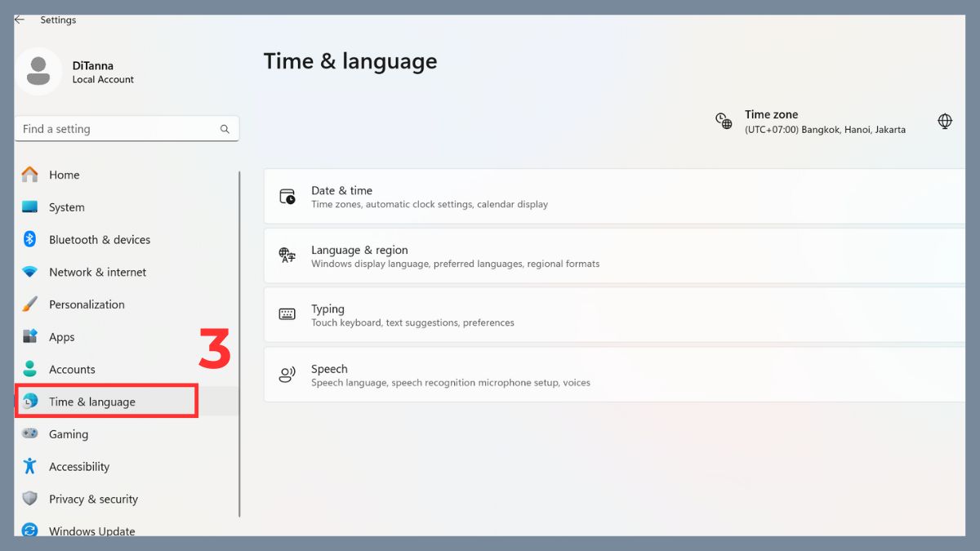Click the DiTanna user avatar
This screenshot has height=551, width=980.
point(38,71)
